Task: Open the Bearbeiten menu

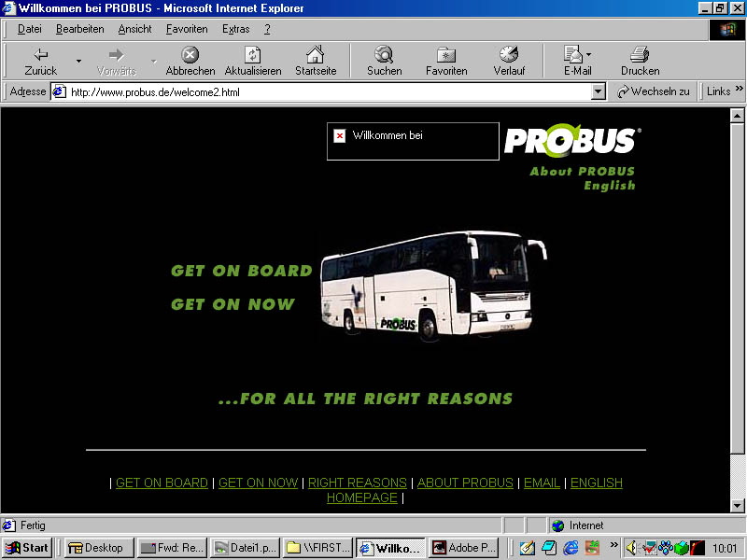Action: (x=80, y=29)
